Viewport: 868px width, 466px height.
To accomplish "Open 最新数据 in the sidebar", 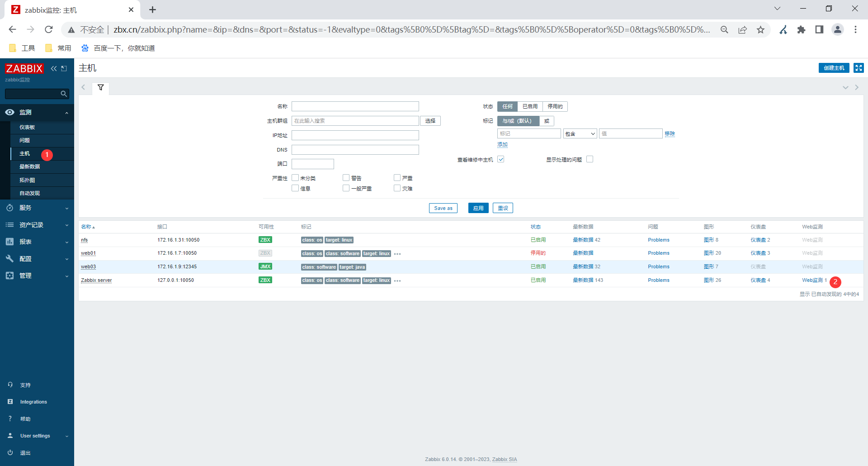I will pyautogui.click(x=30, y=166).
